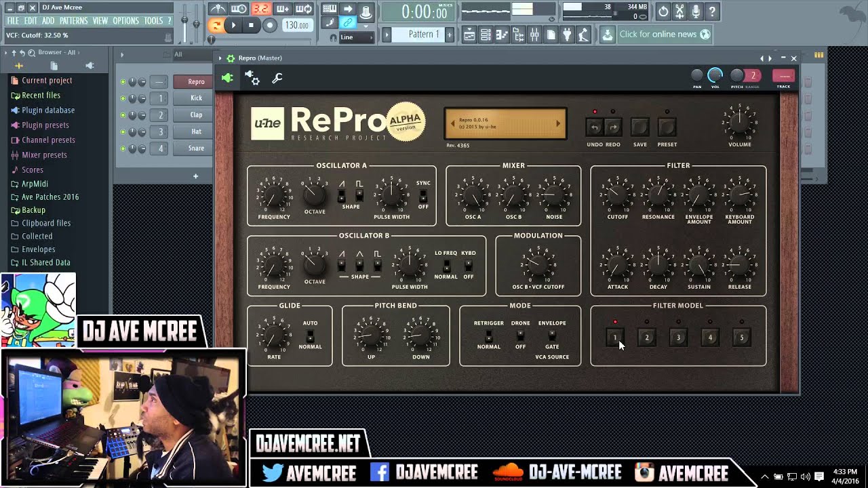Click the green plug icon in Repro's toolbar
The width and height of the screenshot is (868, 488).
click(x=227, y=78)
